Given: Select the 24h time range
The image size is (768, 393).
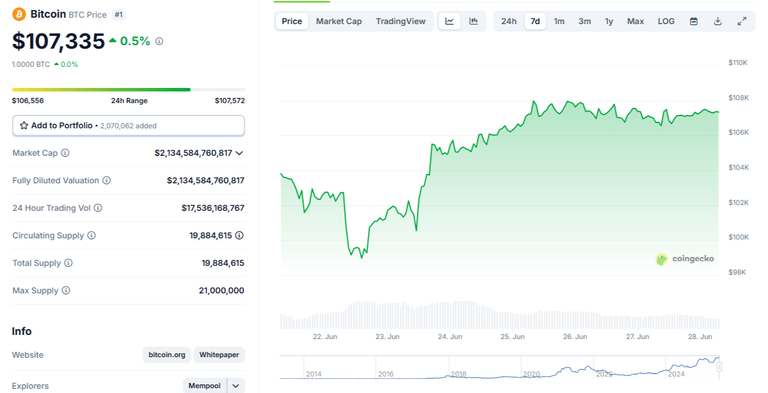Looking at the screenshot, I should coord(508,21).
